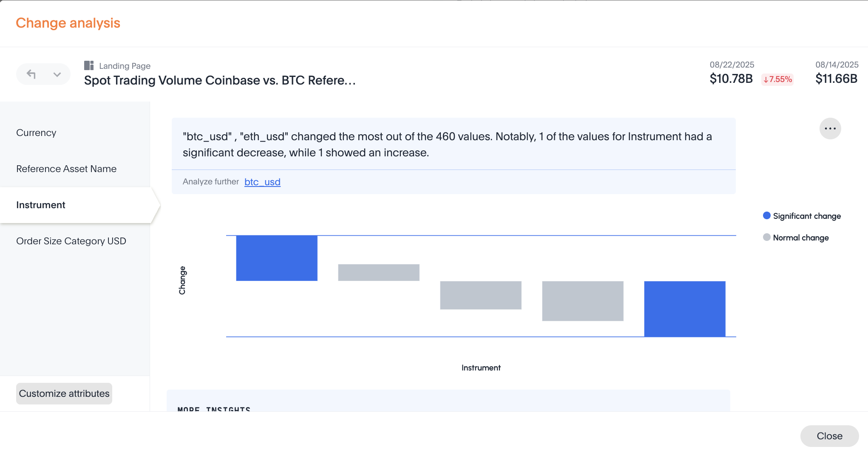Click the last blue bar in chart
Screen dimensions: 868x458
pos(685,309)
